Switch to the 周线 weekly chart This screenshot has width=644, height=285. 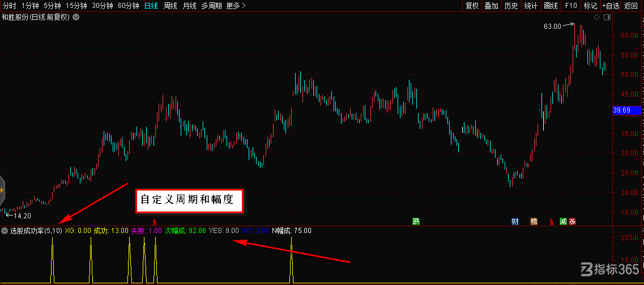coord(170,6)
